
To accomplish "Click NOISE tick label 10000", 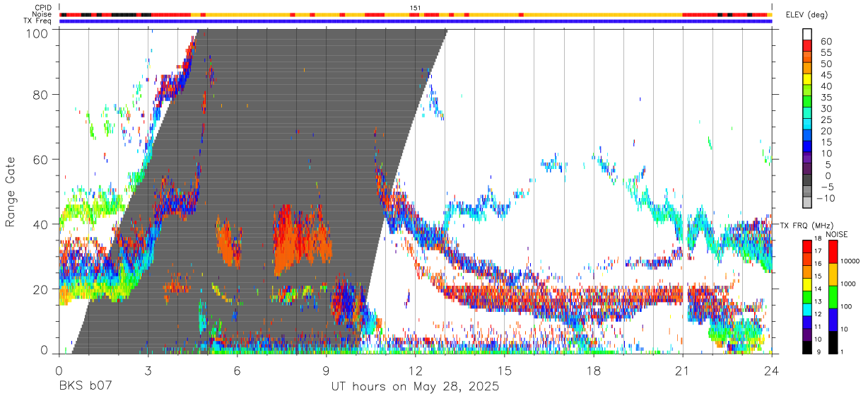I will (x=849, y=261).
